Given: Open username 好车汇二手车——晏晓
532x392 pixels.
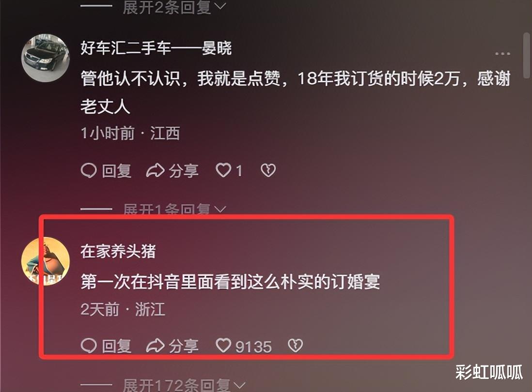Looking at the screenshot, I should (x=156, y=48).
